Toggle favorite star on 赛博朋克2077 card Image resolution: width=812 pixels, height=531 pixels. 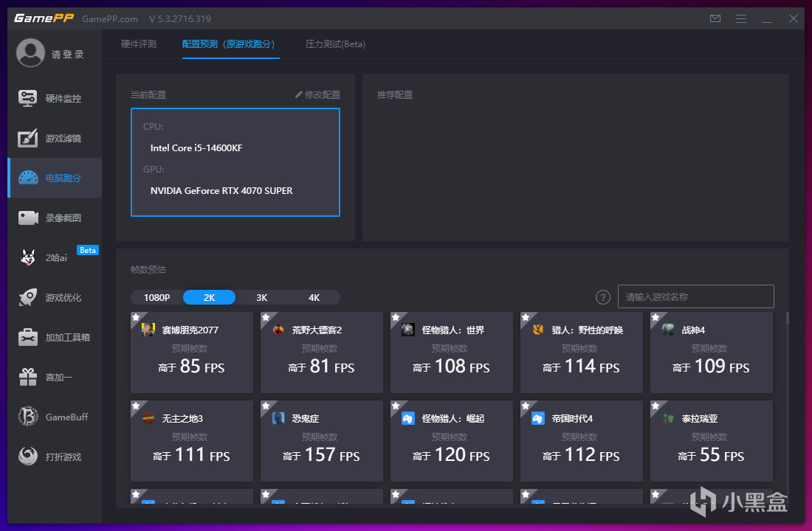coord(136,317)
